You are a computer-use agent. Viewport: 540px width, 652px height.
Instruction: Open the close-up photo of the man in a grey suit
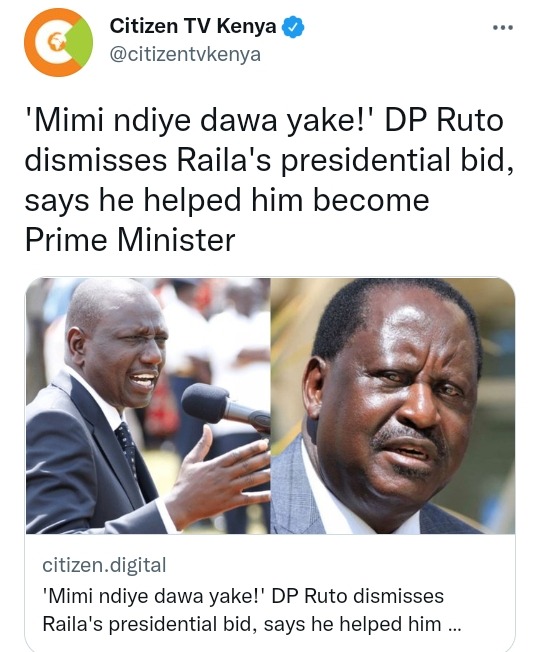(x=393, y=405)
